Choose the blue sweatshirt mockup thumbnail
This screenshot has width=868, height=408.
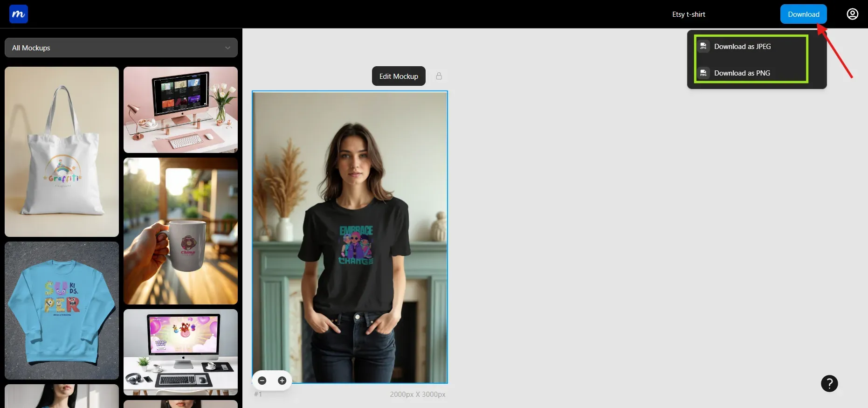[62, 310]
